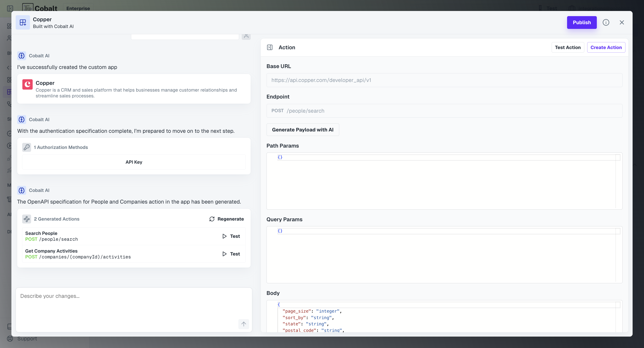Collapse the braces in Path Params editor
The height and width of the screenshot is (348, 644).
pyautogui.click(x=280, y=157)
